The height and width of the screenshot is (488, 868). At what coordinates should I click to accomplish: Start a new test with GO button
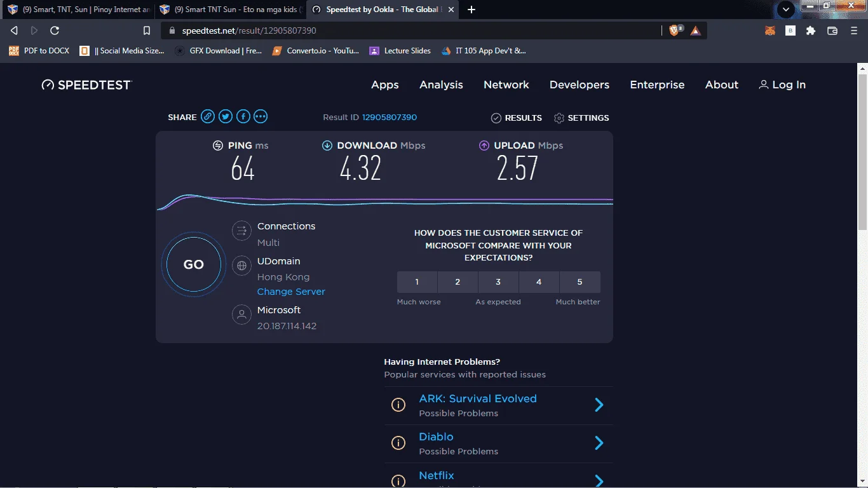(x=194, y=265)
